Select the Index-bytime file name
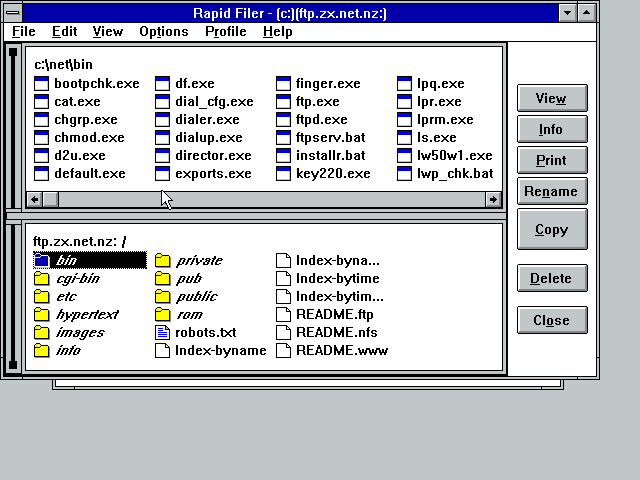640x480 pixels. coord(338,278)
